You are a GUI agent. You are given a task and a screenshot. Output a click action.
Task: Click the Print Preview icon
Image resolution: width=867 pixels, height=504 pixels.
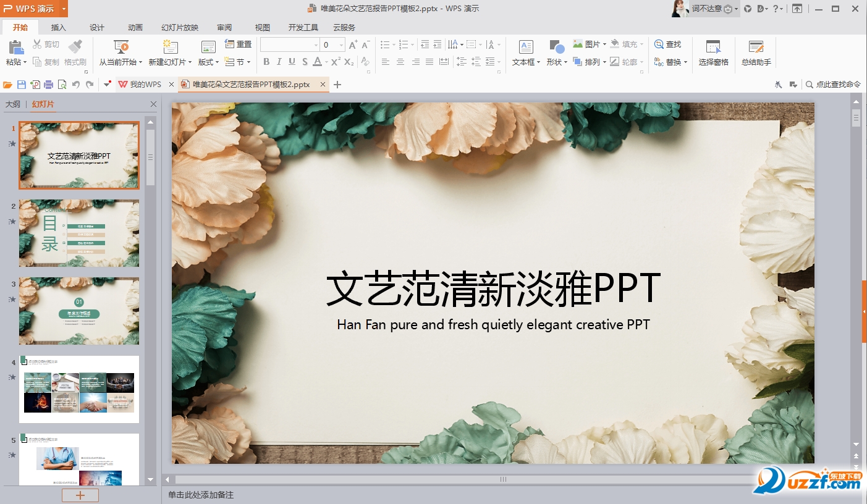(62, 85)
